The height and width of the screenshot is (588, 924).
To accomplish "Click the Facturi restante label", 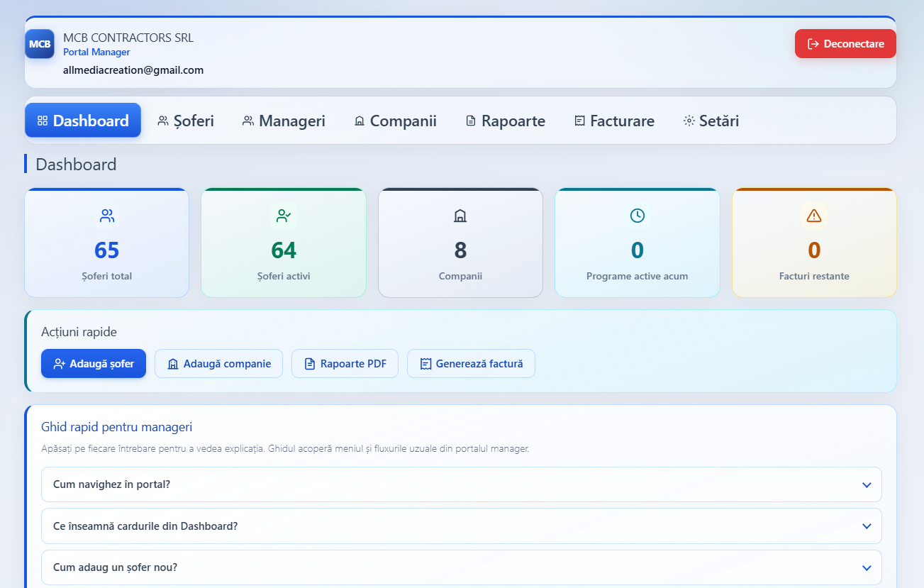I will click(814, 276).
